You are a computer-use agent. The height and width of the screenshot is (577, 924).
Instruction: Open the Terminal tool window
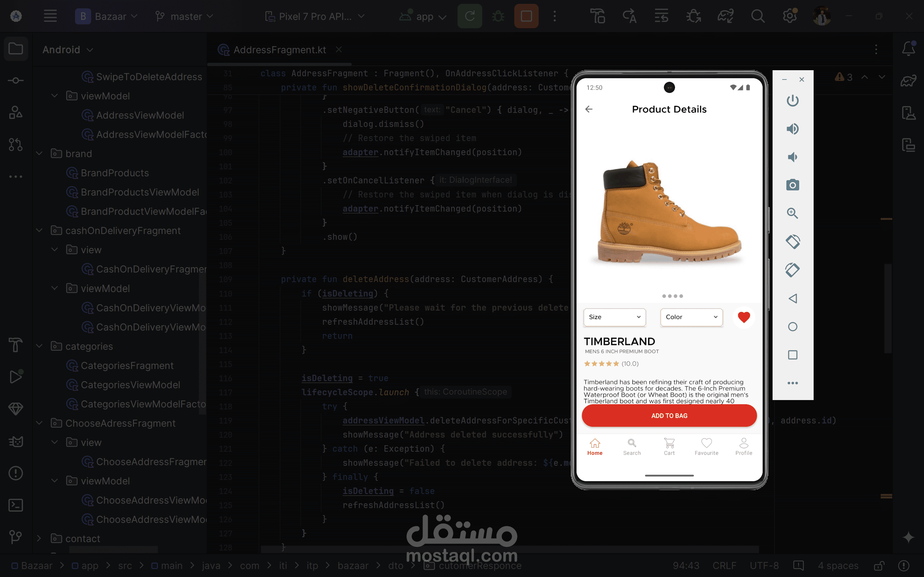coord(16,505)
